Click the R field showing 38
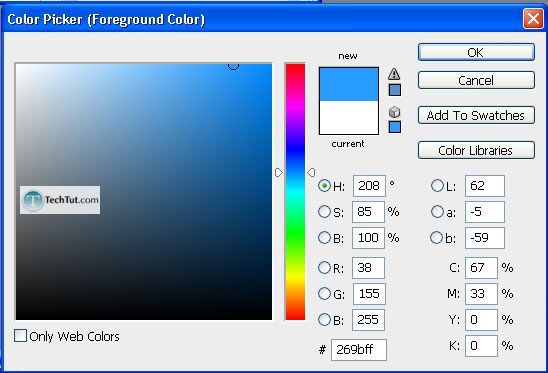Image resolution: width=548 pixels, height=373 pixels. (x=368, y=268)
